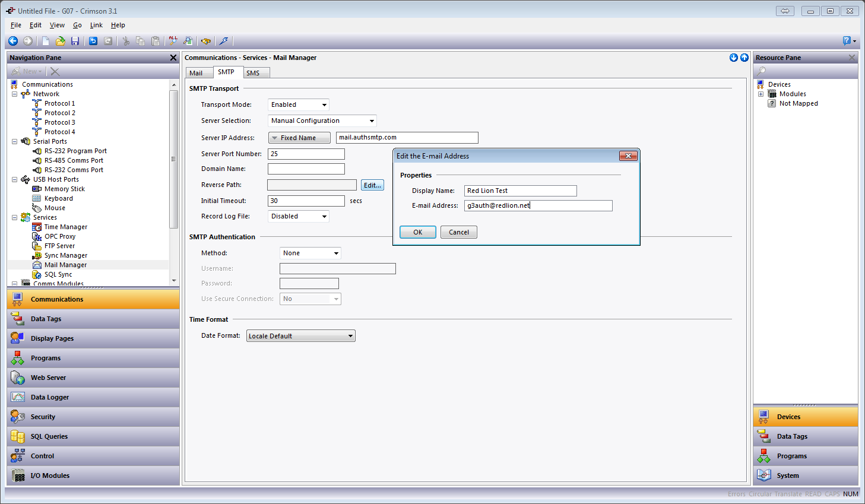
Task: Close the Edit the E-mail Address dialog
Action: (628, 156)
